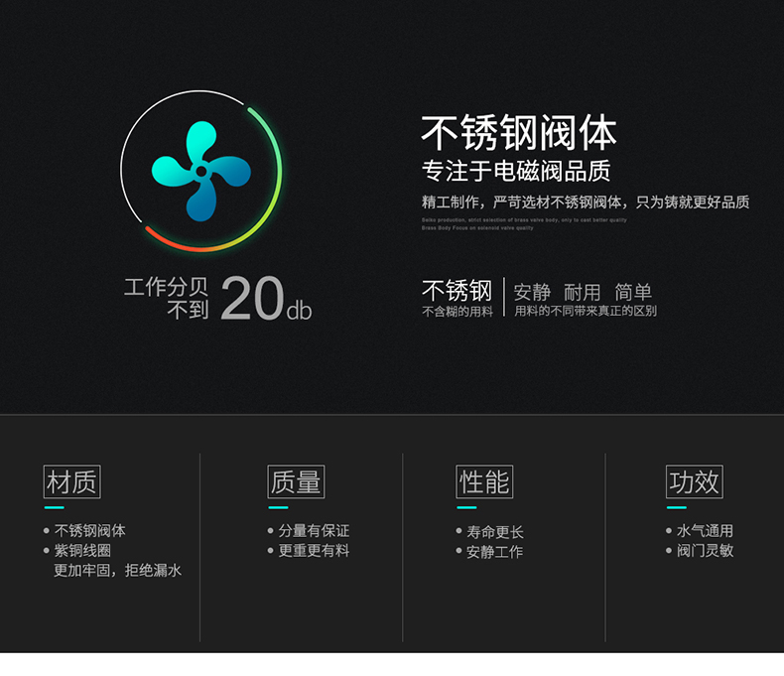This screenshot has height=676, width=784.
Task: Click the 工作分贝不到 label
Action: click(x=166, y=298)
